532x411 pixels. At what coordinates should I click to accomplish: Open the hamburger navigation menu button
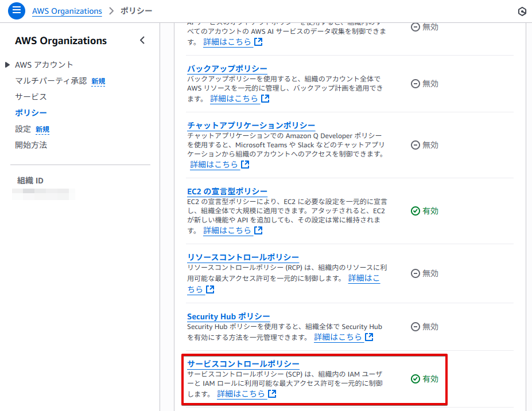(16, 11)
